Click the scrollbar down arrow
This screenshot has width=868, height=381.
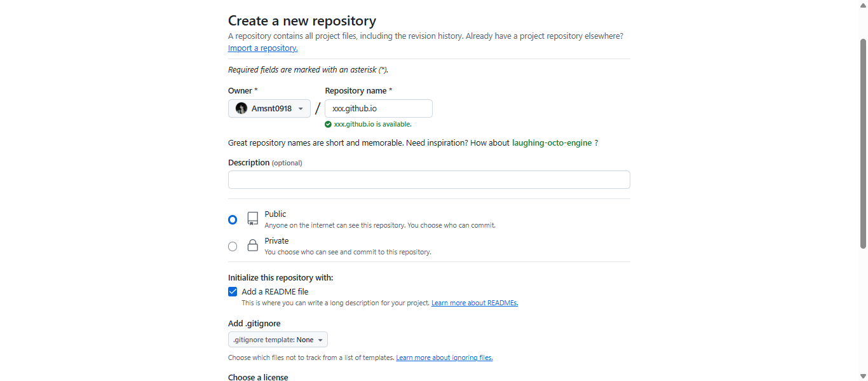tap(863, 376)
